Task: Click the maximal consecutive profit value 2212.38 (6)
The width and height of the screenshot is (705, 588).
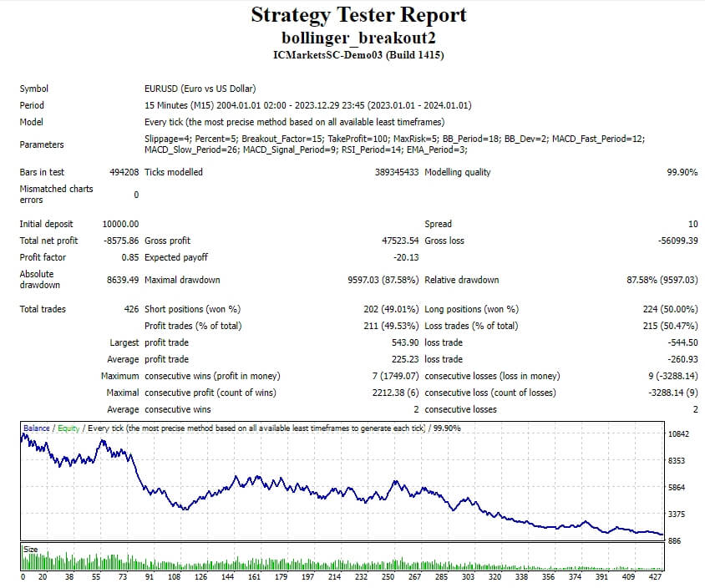Action: (x=395, y=393)
